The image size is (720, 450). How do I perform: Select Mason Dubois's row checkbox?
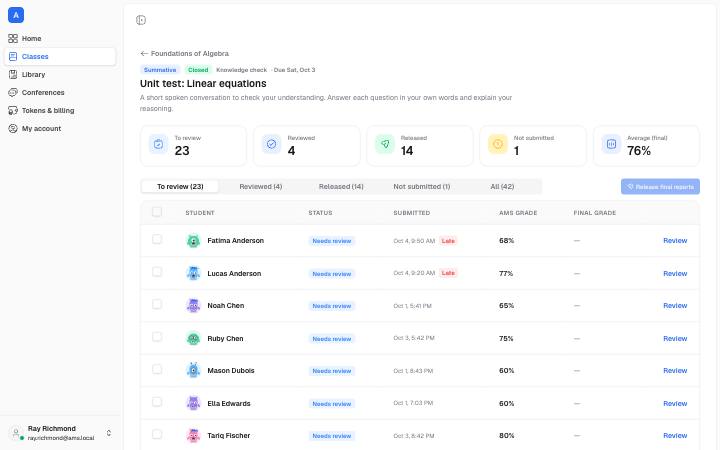[157, 370]
